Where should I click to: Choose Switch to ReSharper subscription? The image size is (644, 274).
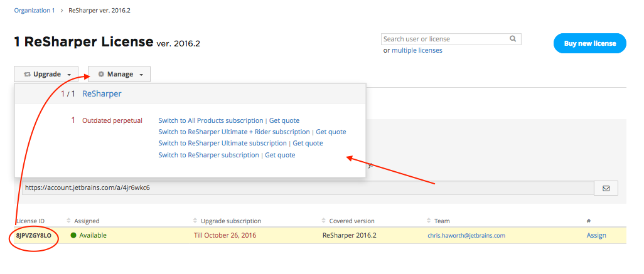coord(208,155)
